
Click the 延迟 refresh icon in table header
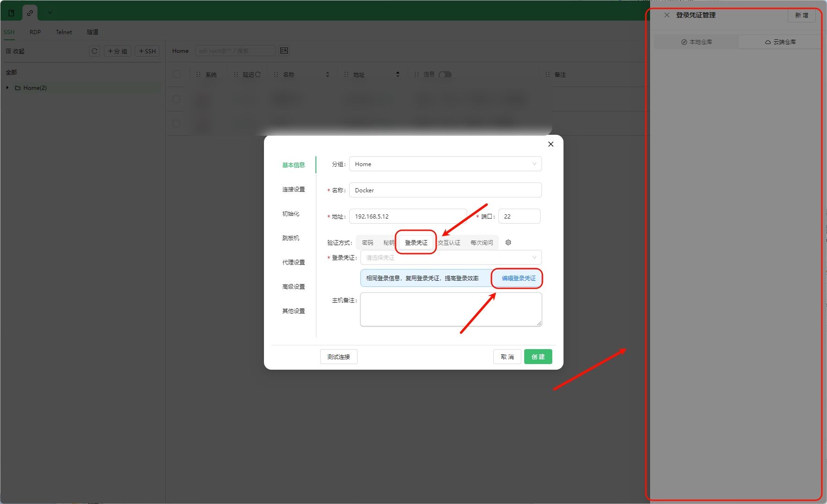(x=258, y=74)
